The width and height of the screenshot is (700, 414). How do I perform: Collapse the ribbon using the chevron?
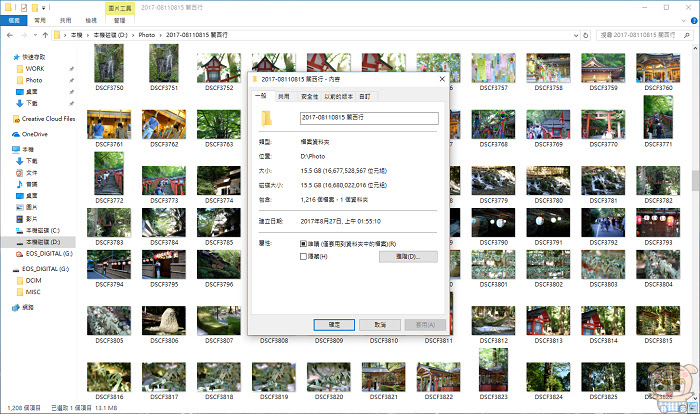(683, 21)
